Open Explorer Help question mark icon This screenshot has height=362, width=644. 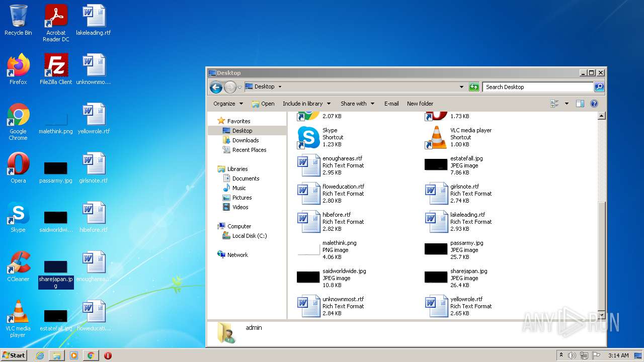point(594,104)
